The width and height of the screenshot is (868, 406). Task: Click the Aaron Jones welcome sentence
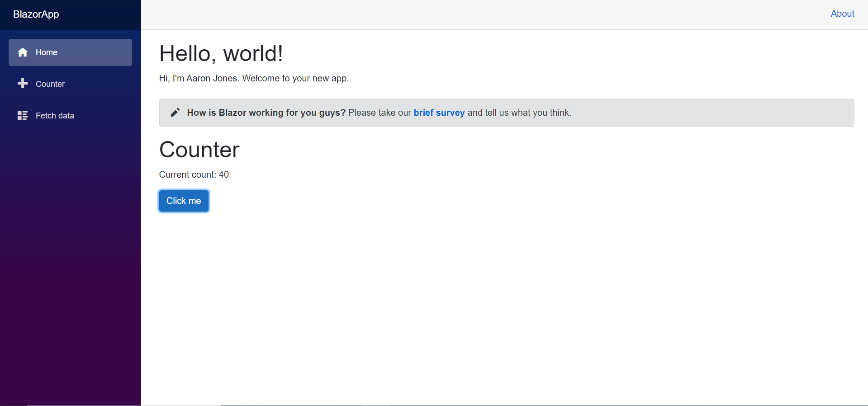[254, 78]
